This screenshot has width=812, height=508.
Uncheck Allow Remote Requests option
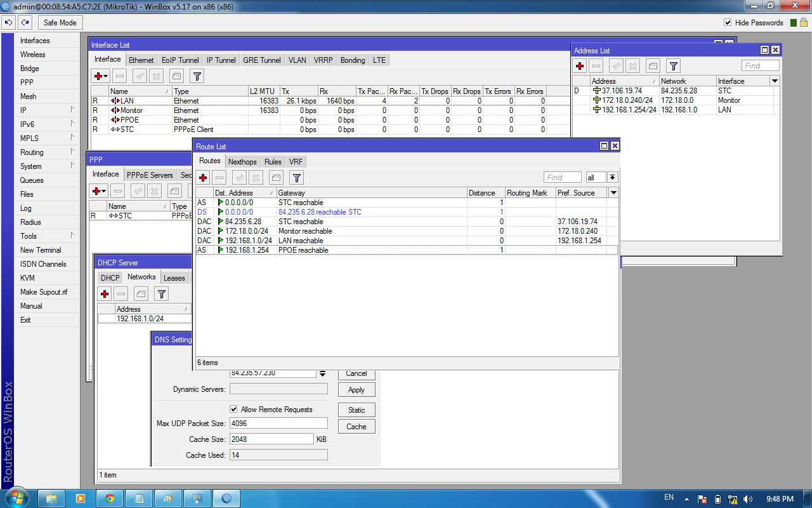point(233,410)
